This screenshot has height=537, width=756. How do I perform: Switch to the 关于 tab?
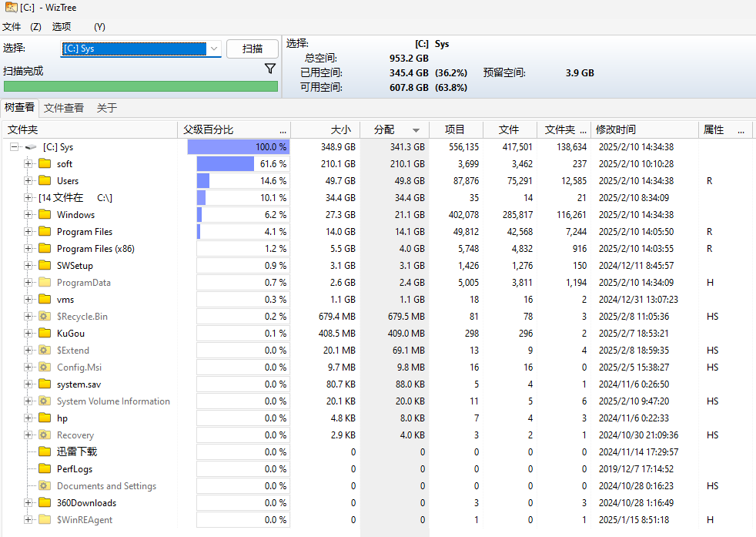coord(106,108)
